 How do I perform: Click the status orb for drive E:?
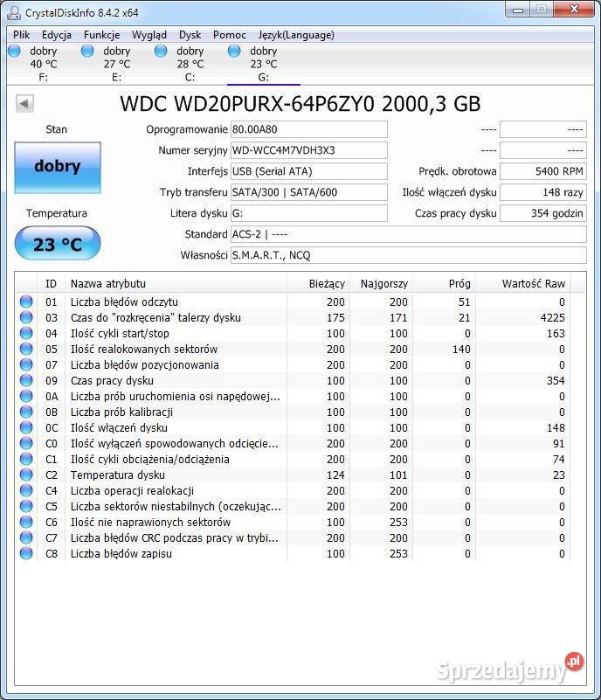click(x=87, y=51)
